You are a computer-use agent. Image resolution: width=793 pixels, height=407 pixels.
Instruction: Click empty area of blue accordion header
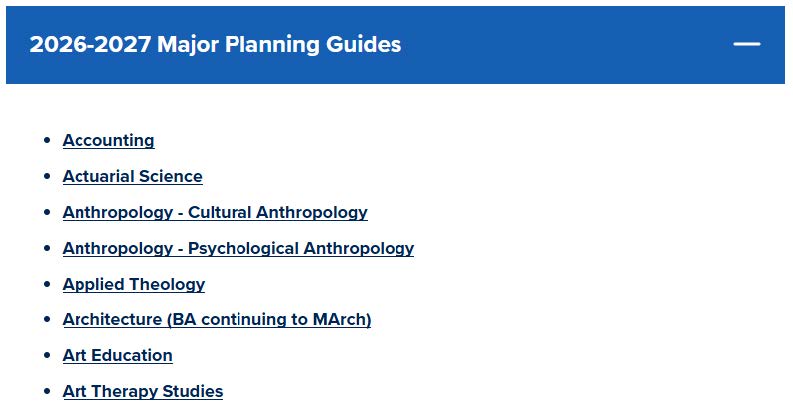pos(560,45)
